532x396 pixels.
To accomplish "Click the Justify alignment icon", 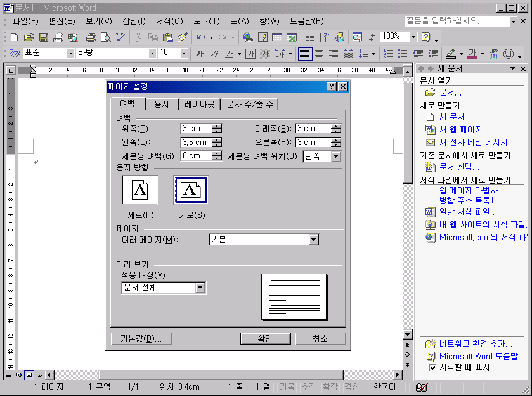I will tap(304, 54).
